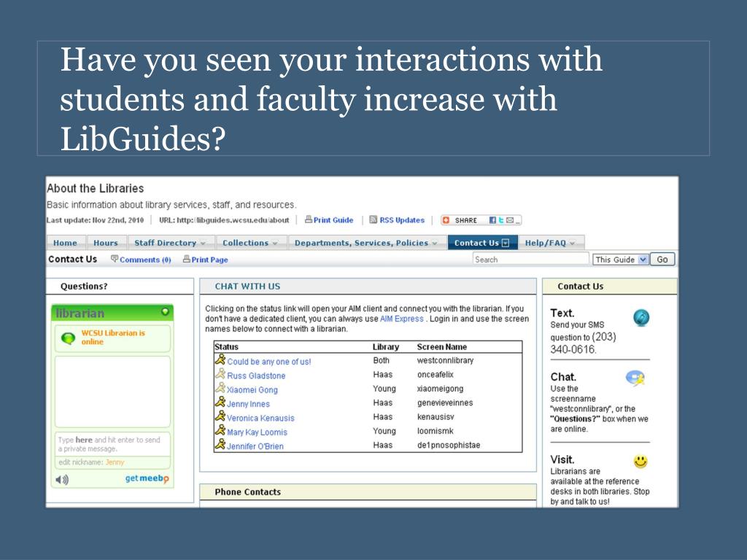Expand the Collections tab arrow

coord(275,244)
